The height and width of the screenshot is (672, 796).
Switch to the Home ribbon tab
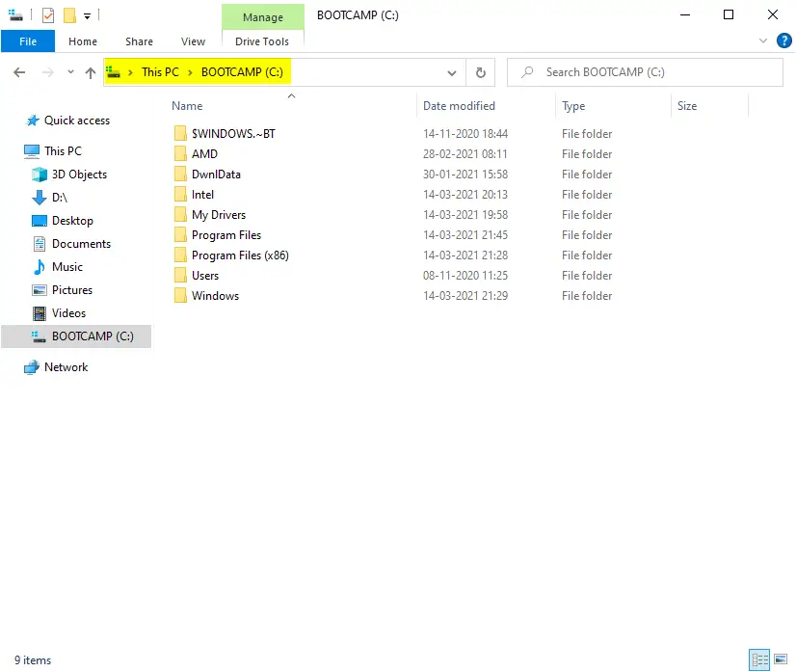[x=83, y=41]
